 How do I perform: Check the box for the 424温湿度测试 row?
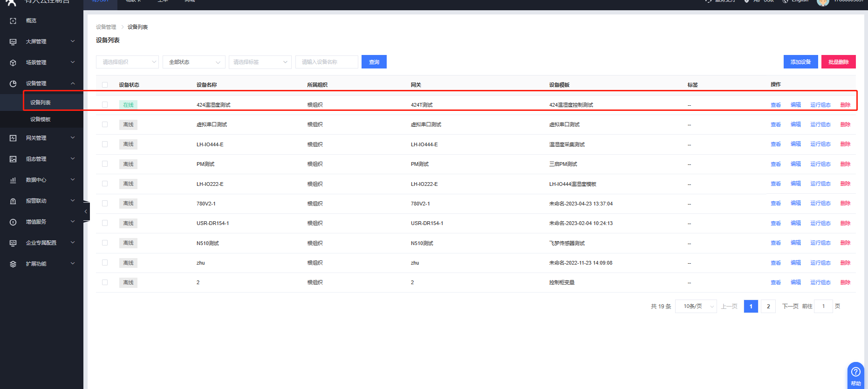pyautogui.click(x=105, y=105)
